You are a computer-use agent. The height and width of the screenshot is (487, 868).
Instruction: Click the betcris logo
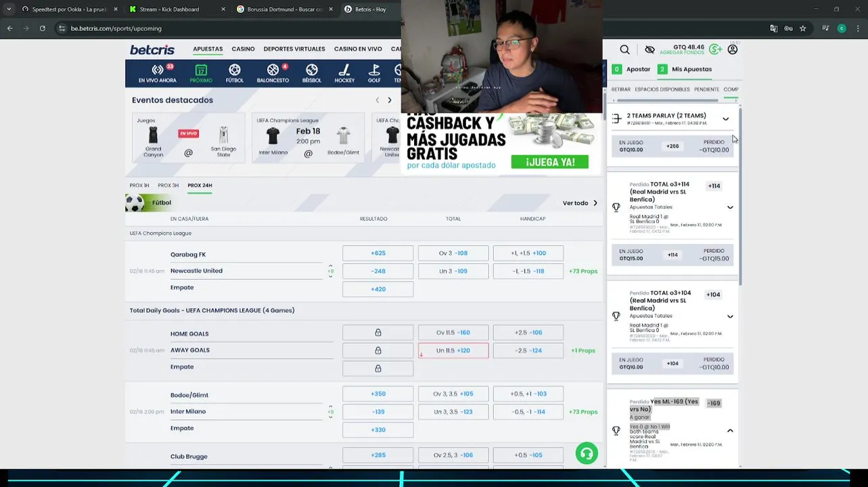click(x=152, y=49)
